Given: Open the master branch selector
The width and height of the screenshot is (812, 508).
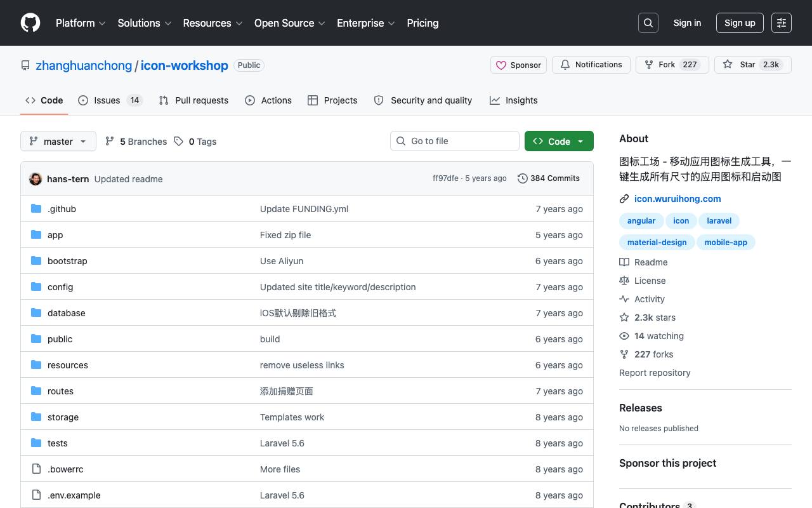Looking at the screenshot, I should pos(58,141).
